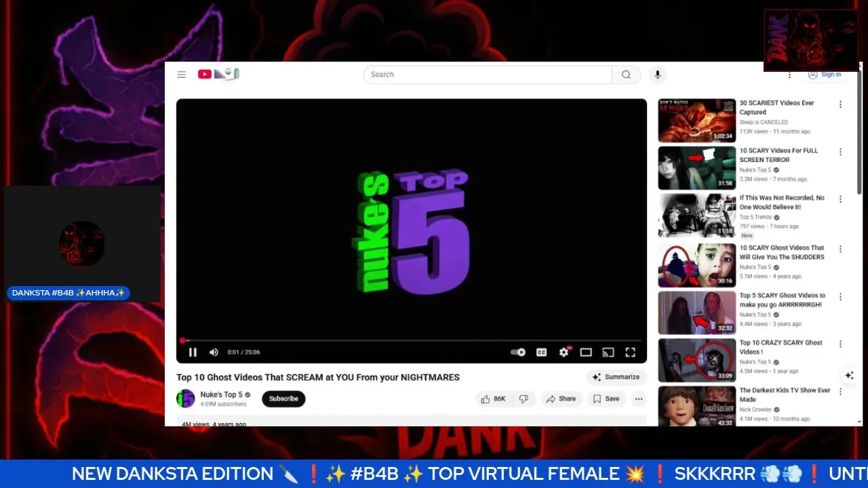Screen dimensions: 868x488
Task: Click the sparkle AI icon at sidebar edge
Action: (849, 375)
